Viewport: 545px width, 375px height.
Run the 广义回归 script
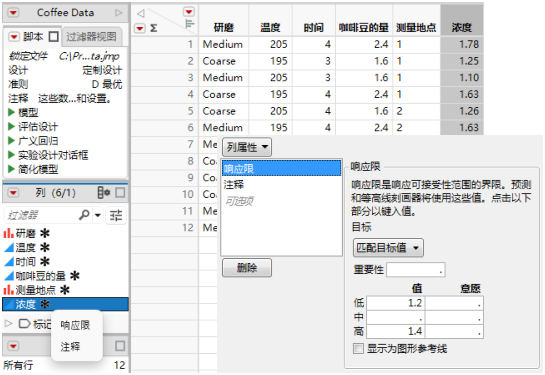tap(11, 141)
